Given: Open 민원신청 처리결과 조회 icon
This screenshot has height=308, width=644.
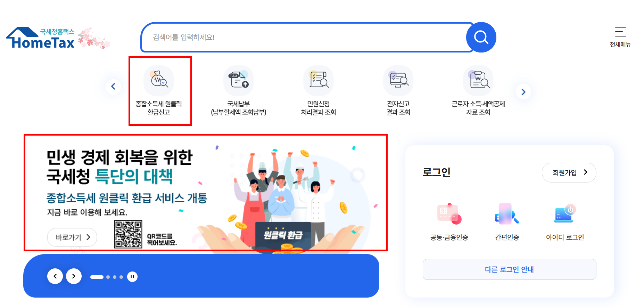Looking at the screenshot, I should [x=319, y=91].
